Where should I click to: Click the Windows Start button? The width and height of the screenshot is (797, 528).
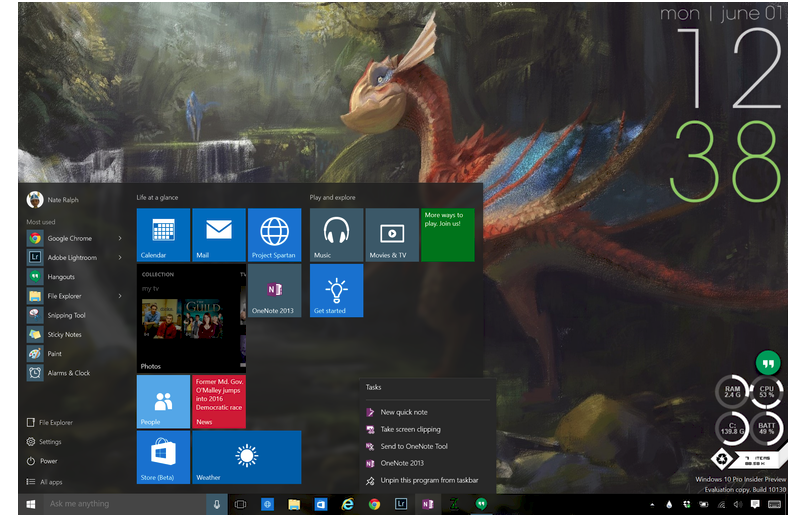[x=31, y=504]
